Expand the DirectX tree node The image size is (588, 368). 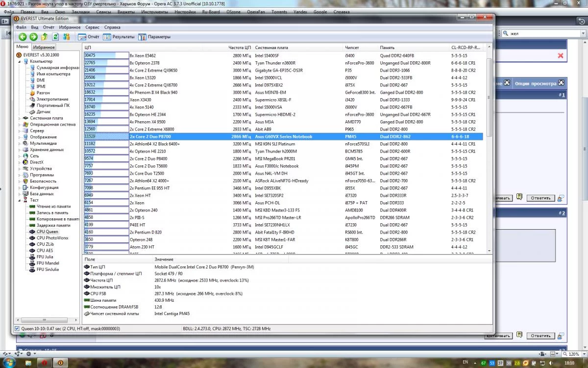coord(20,162)
